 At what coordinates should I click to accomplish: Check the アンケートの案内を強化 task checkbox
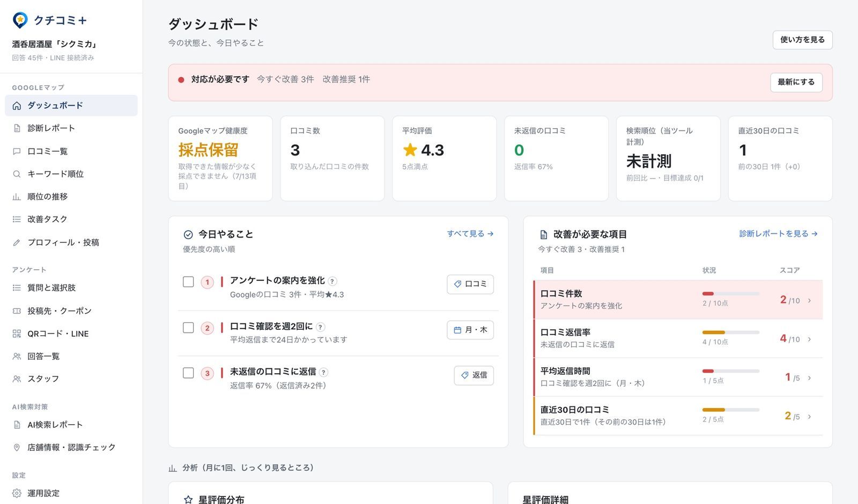pyautogui.click(x=188, y=281)
